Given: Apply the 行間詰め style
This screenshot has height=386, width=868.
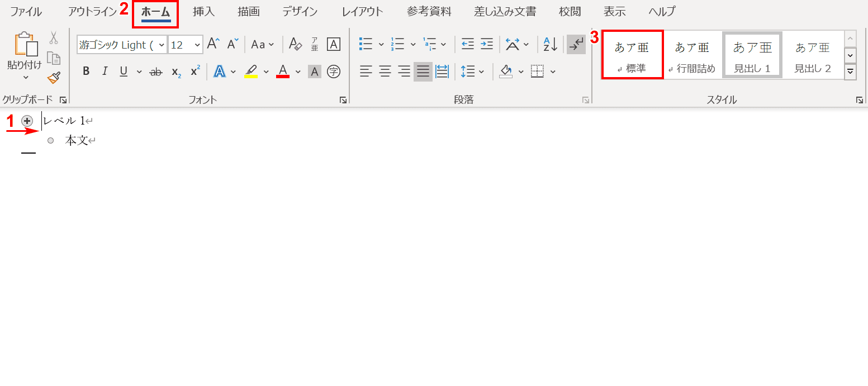Looking at the screenshot, I should click(692, 55).
